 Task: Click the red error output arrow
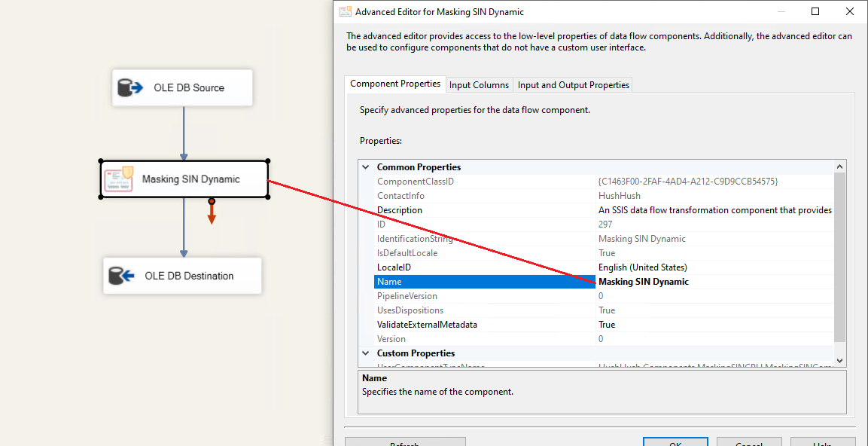[212, 212]
